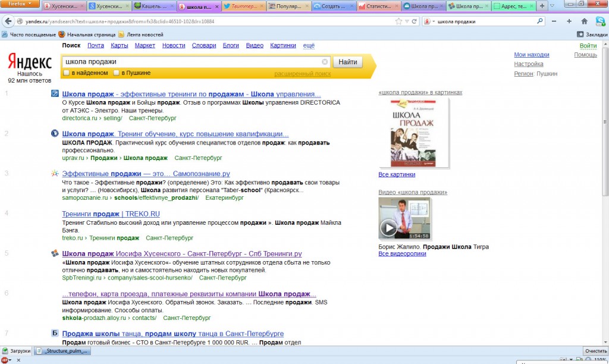Open the search engine selector dropdown

click(x=429, y=21)
